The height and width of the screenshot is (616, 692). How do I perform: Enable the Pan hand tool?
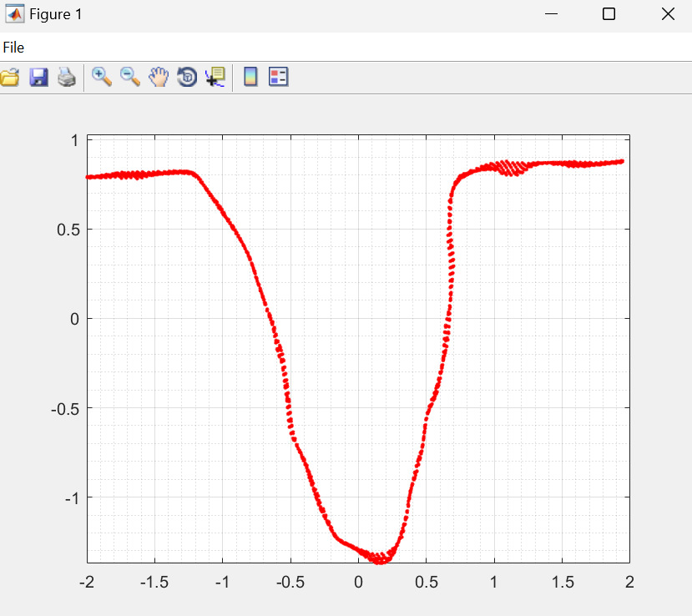coord(159,78)
